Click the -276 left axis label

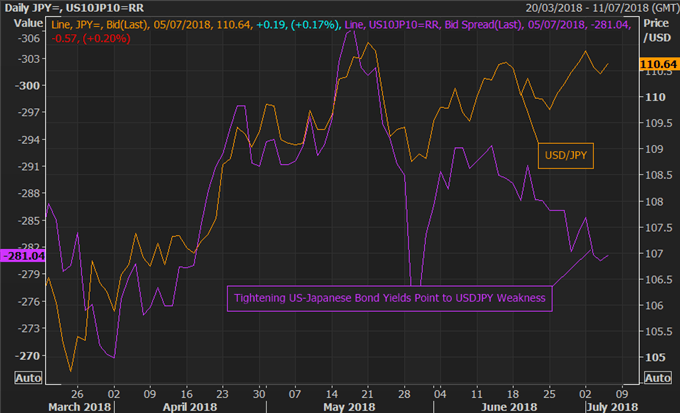coord(29,302)
